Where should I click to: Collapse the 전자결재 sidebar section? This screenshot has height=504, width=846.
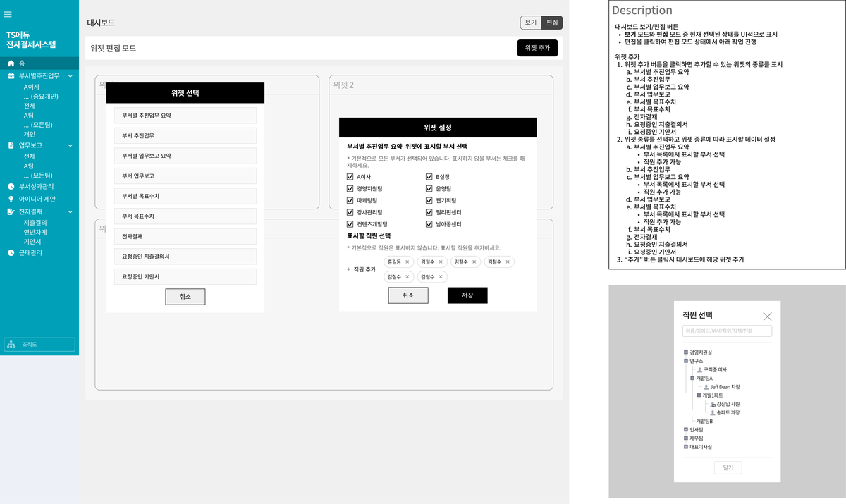click(x=70, y=211)
